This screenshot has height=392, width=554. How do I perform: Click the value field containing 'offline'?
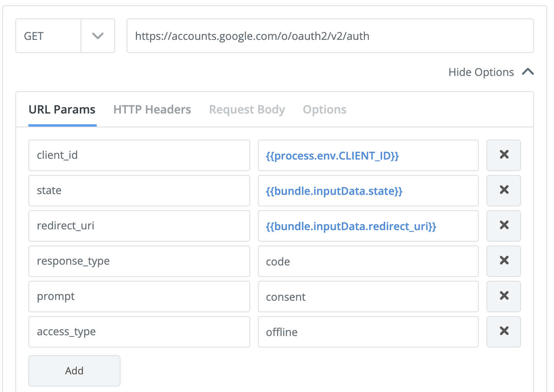368,331
